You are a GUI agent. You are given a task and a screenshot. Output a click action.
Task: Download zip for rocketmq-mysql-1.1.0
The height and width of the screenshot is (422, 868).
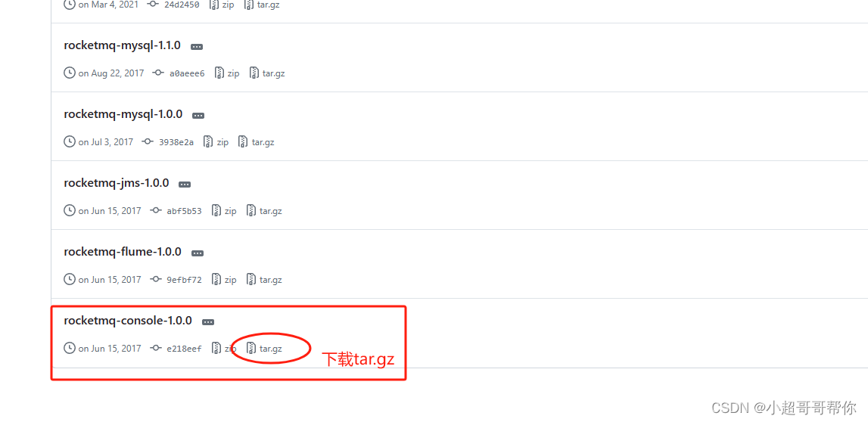227,73
